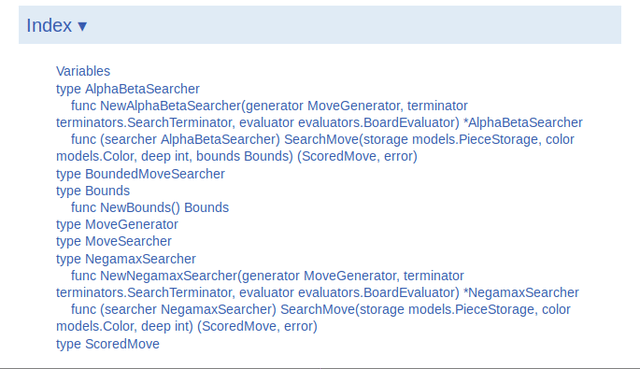Viewport: 640px width, 369px height.
Task: Click the light blue Index header bar
Action: coord(320,25)
